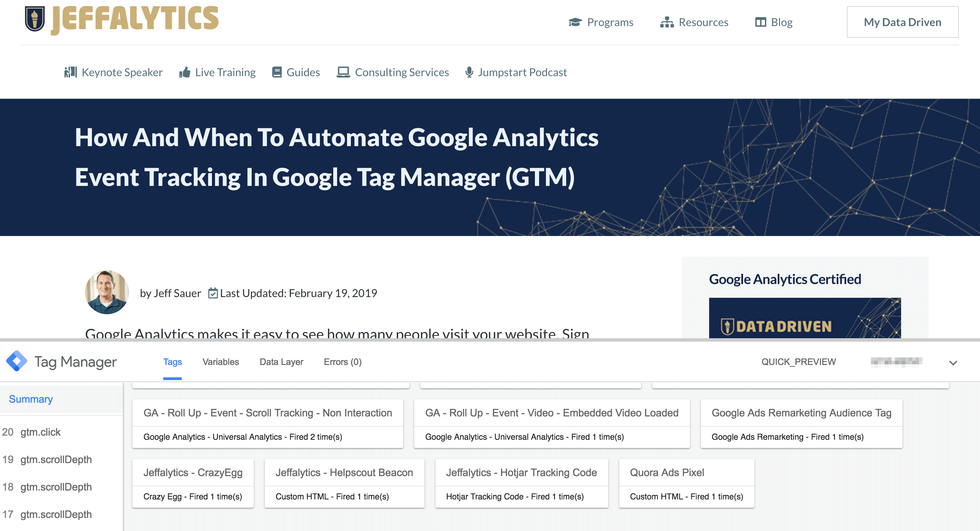Click 'Hotjar Tracking Code - Fired 1 time(s)' text

[515, 496]
